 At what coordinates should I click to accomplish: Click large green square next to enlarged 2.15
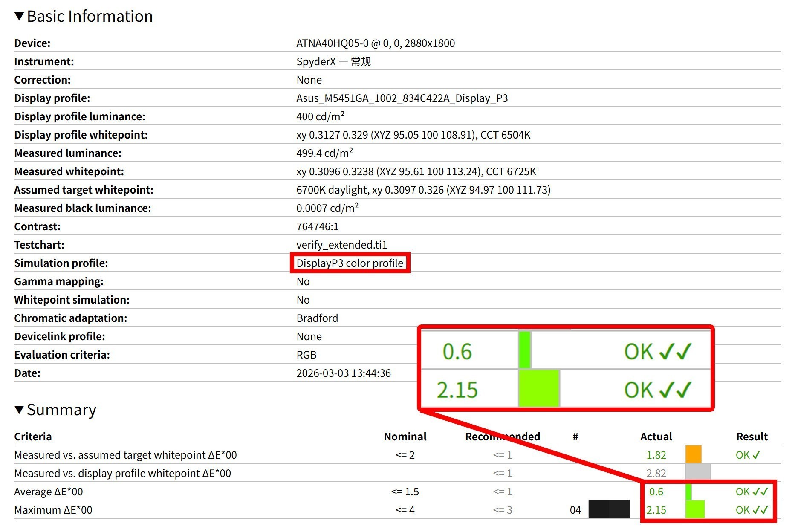[x=539, y=389]
